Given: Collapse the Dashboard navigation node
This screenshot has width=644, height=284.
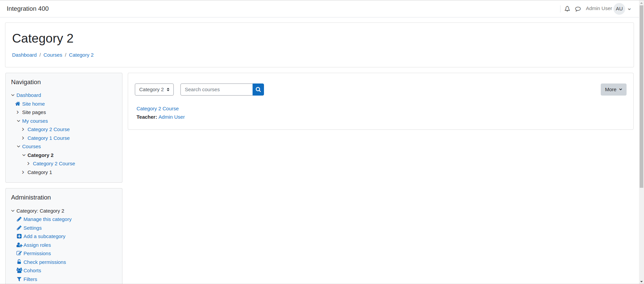Looking at the screenshot, I should coord(13,95).
